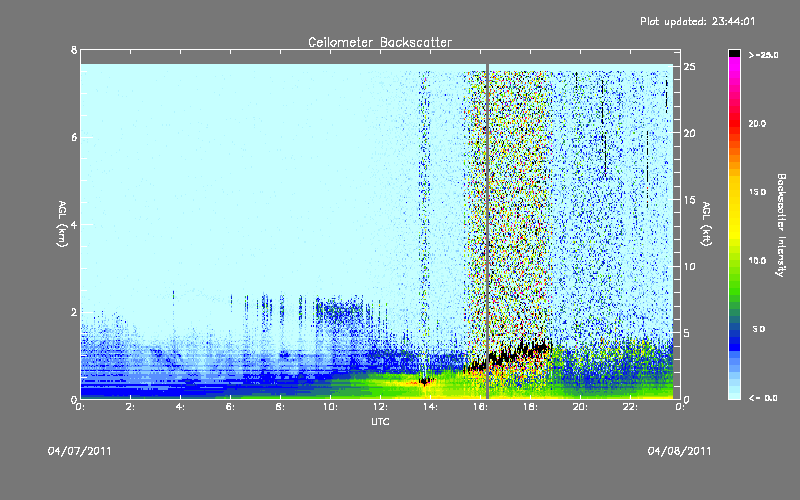The image size is (800, 500).
Task: Click the '<= 0.0' colorbar minimum label
Action: coord(763,398)
